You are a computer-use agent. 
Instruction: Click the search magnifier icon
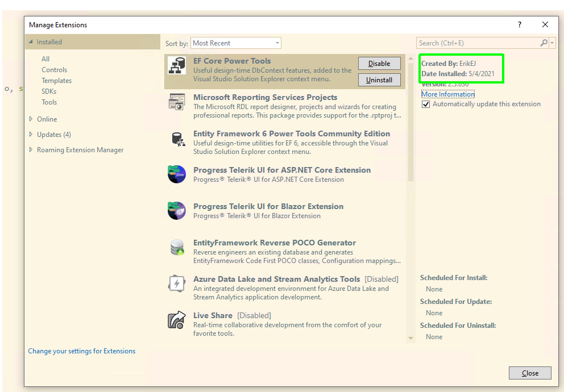tap(544, 43)
